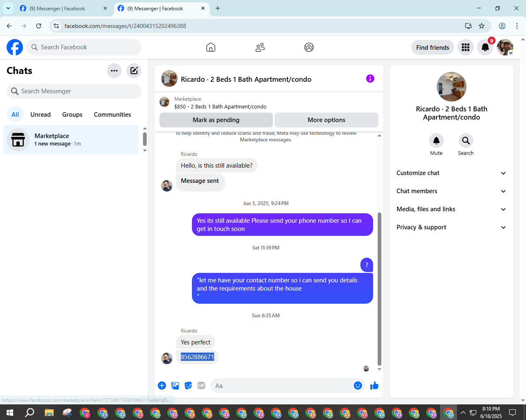Open system clock showing 8:10 PM
The height and width of the screenshot is (420, 526).
pos(491,412)
